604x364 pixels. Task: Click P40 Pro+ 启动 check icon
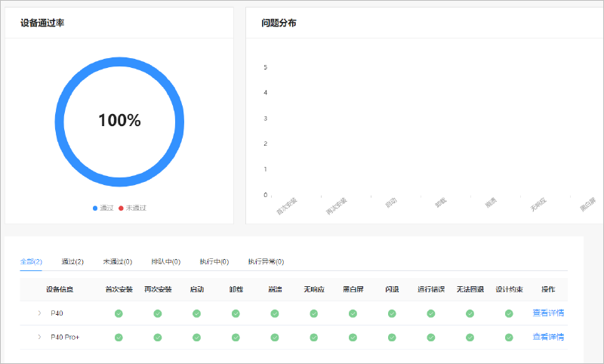[196, 338]
